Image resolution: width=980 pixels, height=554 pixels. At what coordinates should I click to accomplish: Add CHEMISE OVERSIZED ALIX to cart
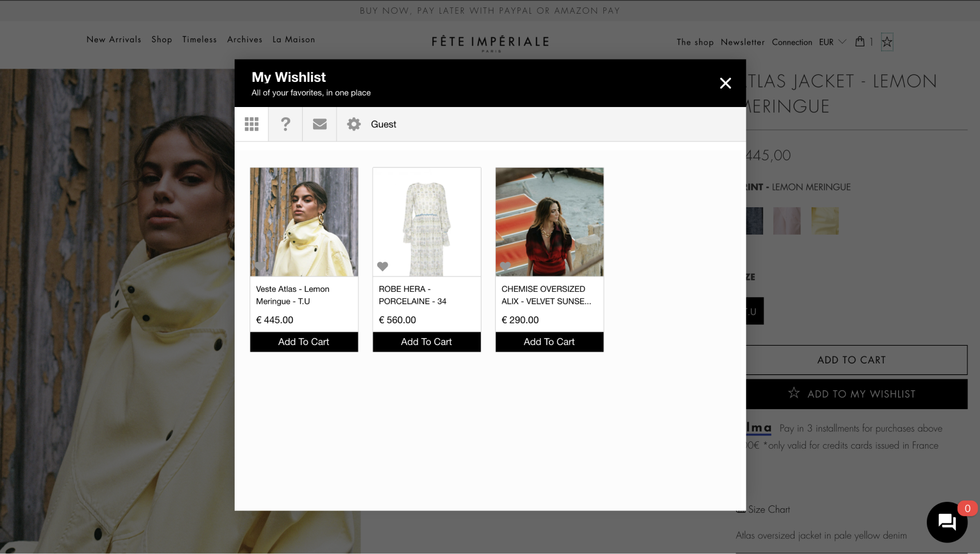pyautogui.click(x=550, y=342)
